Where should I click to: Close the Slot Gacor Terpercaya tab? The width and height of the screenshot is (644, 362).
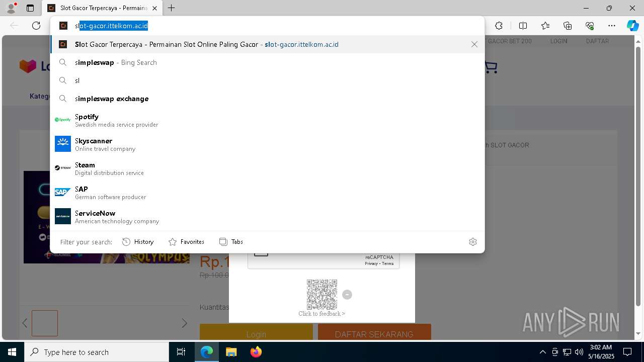coord(154,8)
